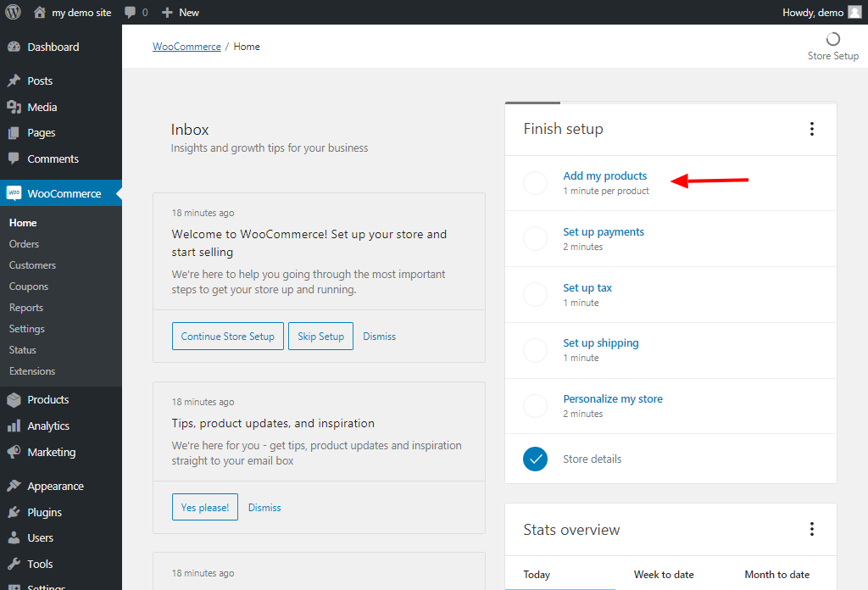Click the completed Store details checkmark
Image resolution: width=868 pixels, height=590 pixels.
point(536,459)
